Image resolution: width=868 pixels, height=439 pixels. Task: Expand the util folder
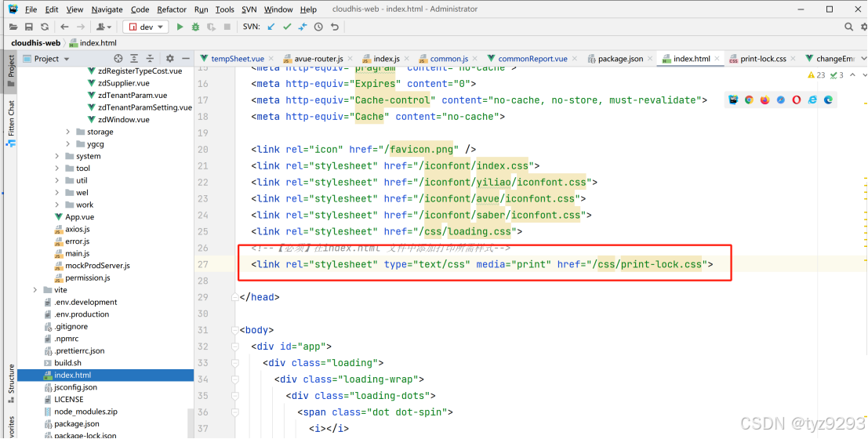pyautogui.click(x=57, y=180)
